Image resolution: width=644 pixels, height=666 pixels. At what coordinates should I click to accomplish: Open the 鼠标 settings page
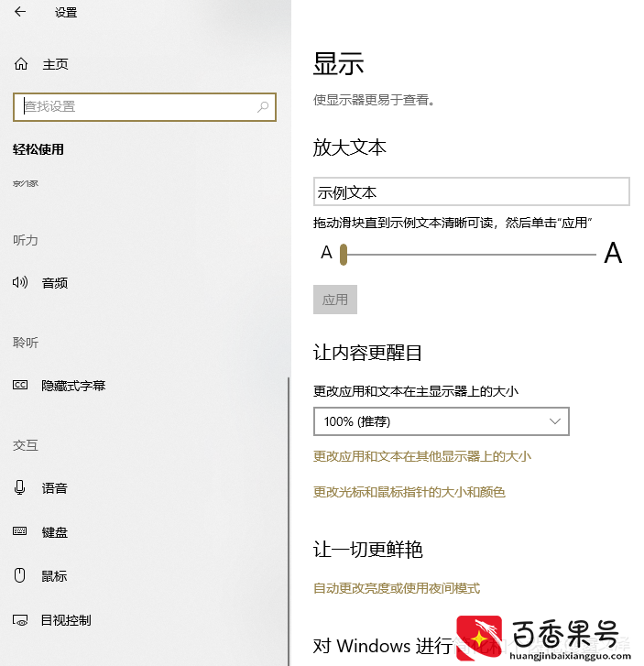(54, 576)
